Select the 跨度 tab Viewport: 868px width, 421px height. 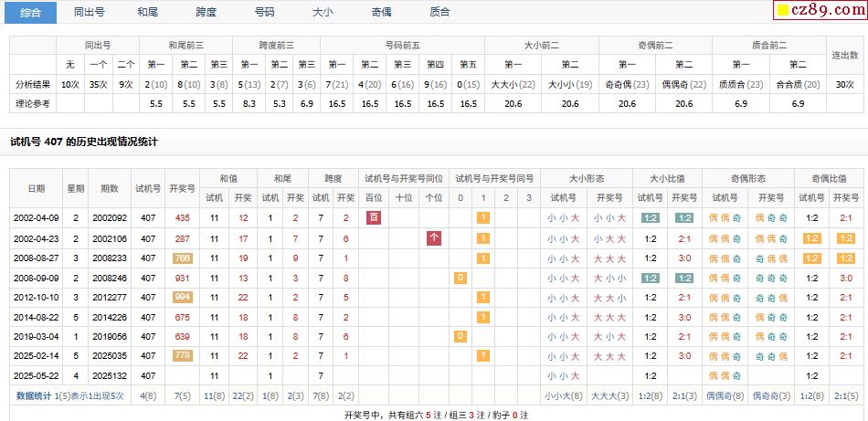(x=206, y=12)
